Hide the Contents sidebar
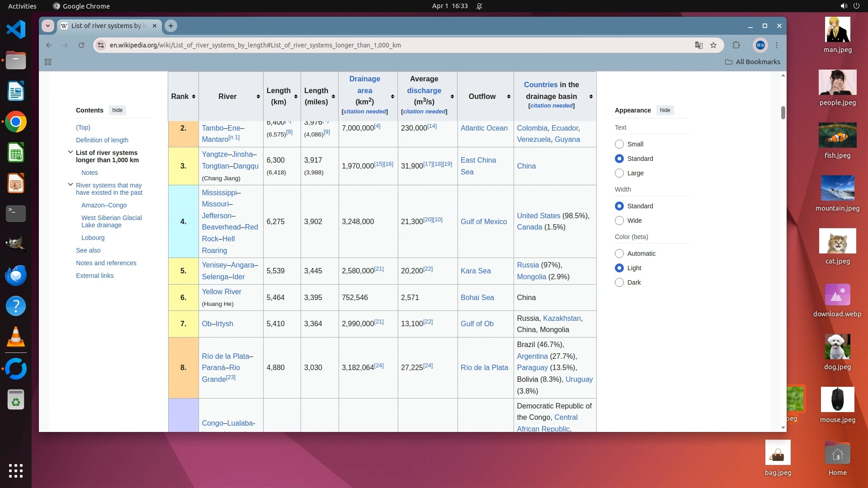The width and height of the screenshot is (868, 488). [117, 110]
